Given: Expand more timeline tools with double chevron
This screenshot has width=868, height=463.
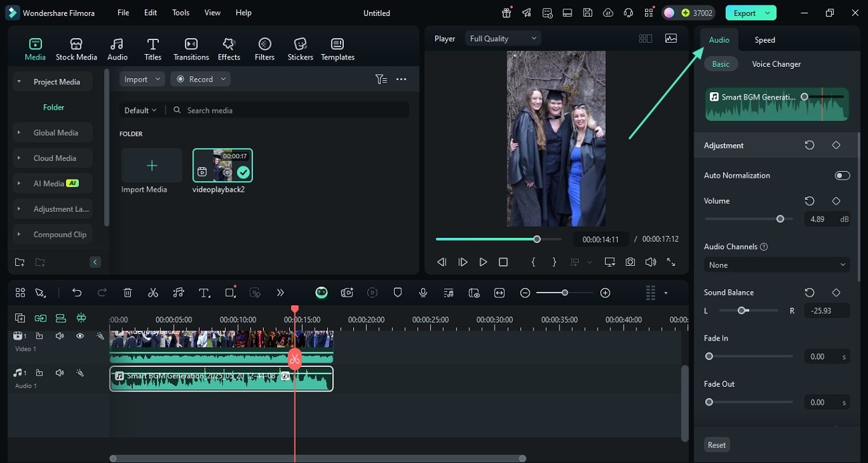Looking at the screenshot, I should tap(280, 293).
